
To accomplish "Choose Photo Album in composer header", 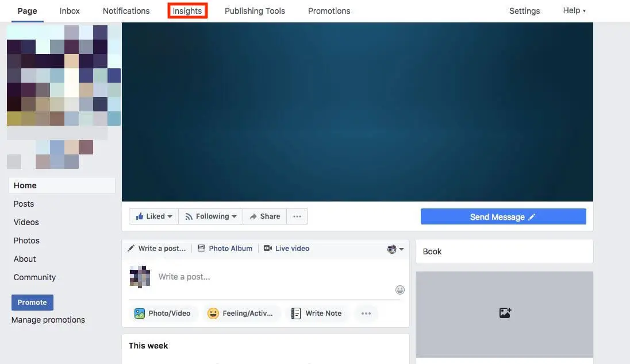I will tap(225, 249).
